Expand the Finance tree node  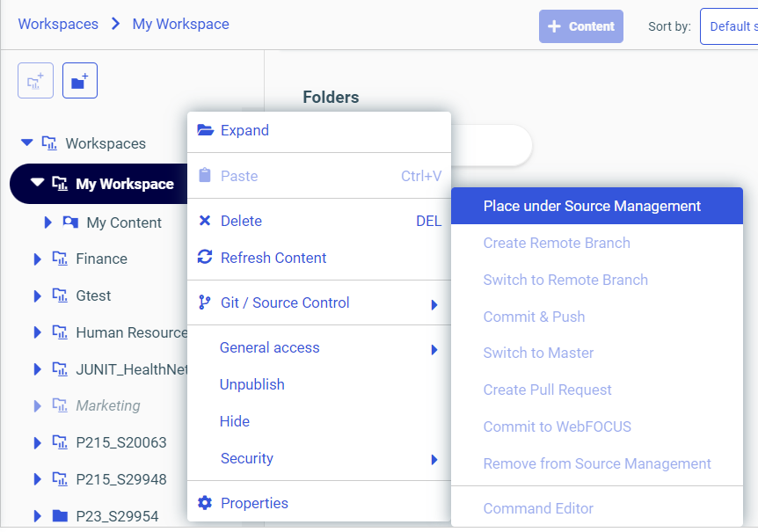click(x=36, y=259)
